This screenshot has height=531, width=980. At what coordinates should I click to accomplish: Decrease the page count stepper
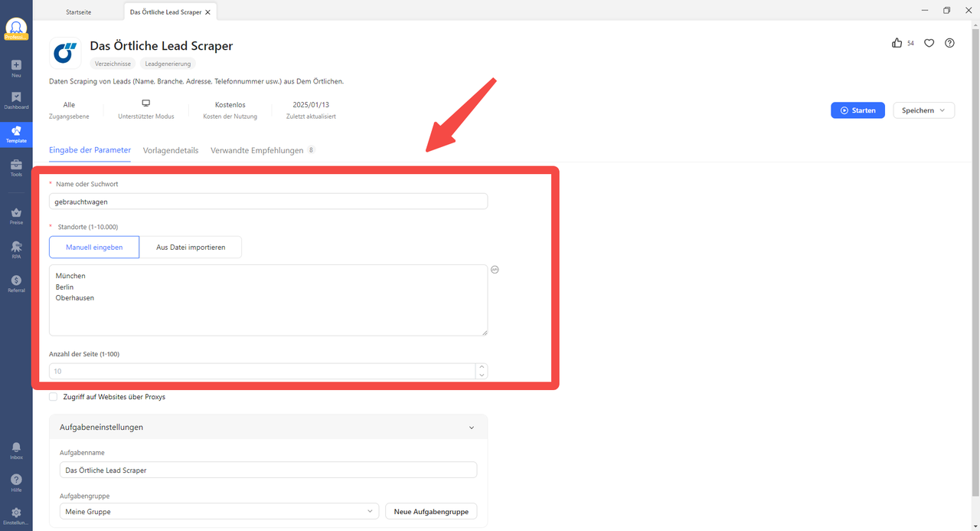tap(482, 375)
